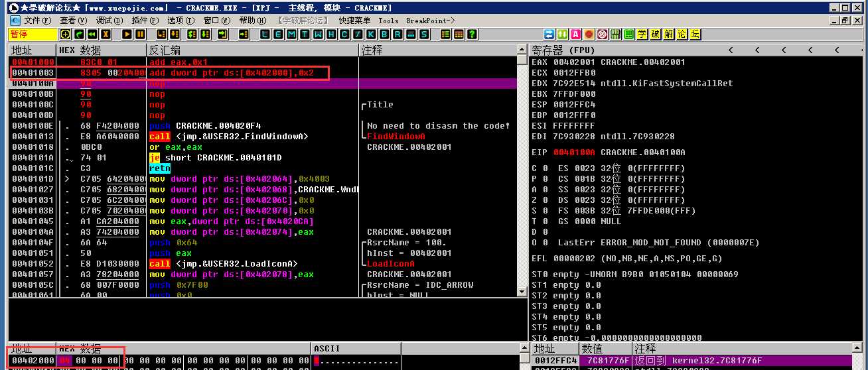
Task: Select the stack row 0012FFC4
Action: coord(692,361)
